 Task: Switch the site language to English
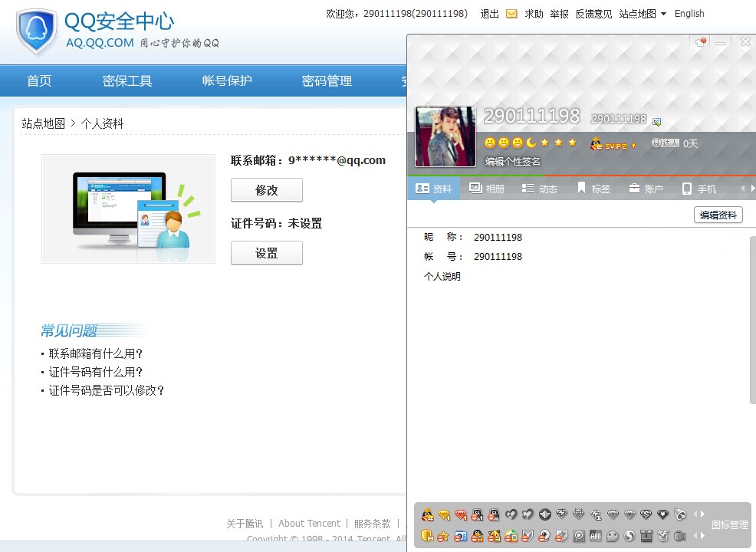pos(689,14)
